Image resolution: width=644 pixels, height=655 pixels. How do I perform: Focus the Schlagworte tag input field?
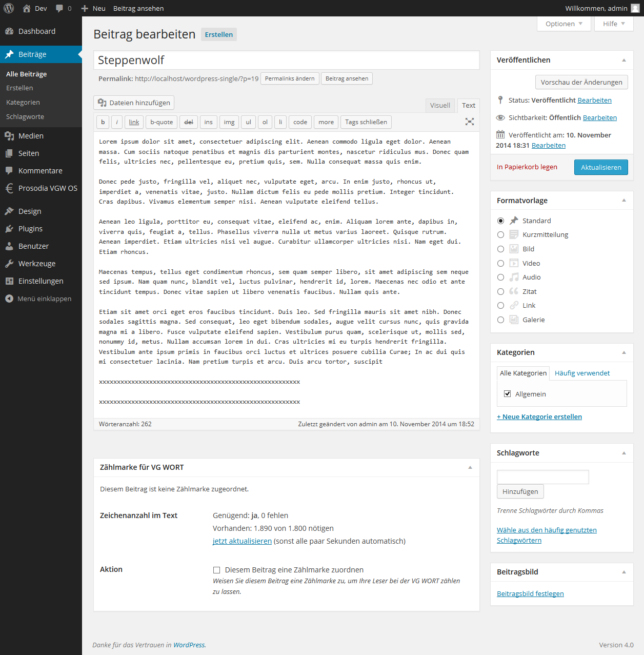543,477
